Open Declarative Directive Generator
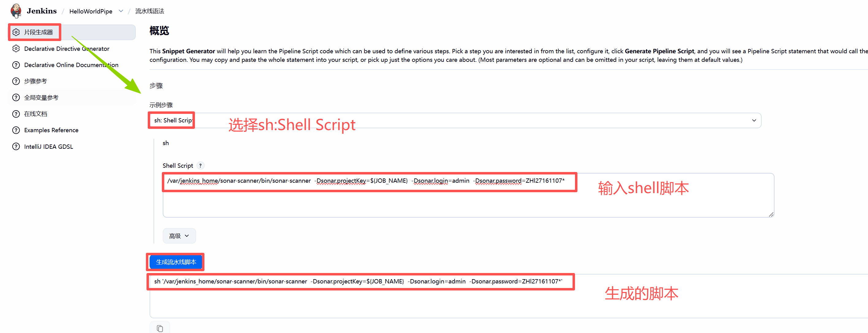868x333 pixels. coord(67,48)
